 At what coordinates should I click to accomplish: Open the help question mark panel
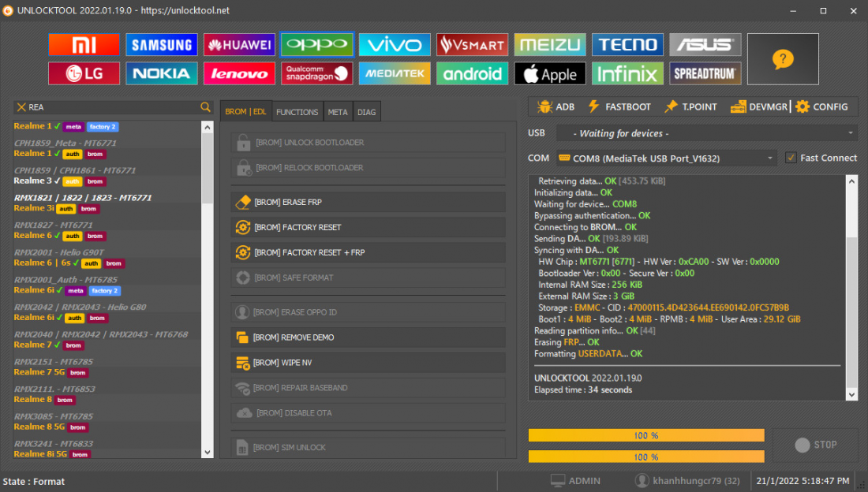click(x=783, y=59)
